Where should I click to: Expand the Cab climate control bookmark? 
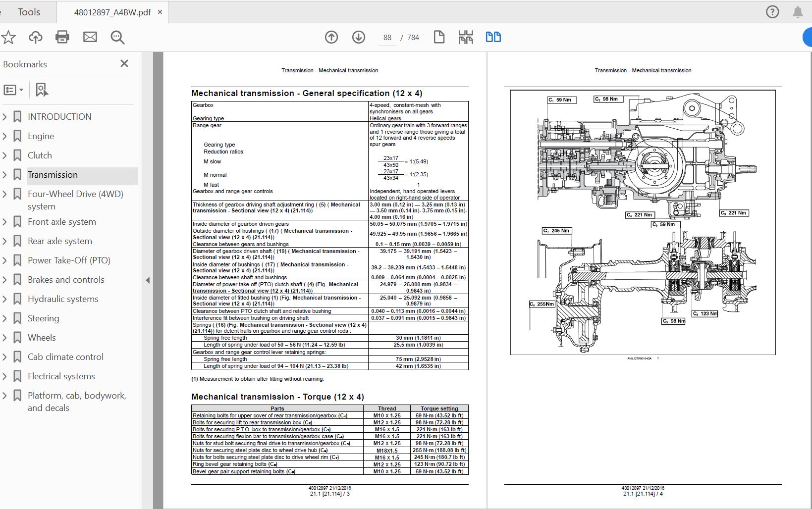click(x=4, y=357)
